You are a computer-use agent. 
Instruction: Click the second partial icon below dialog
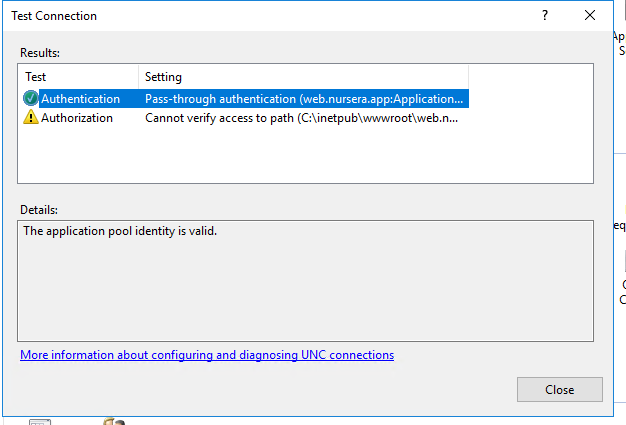tap(114, 421)
